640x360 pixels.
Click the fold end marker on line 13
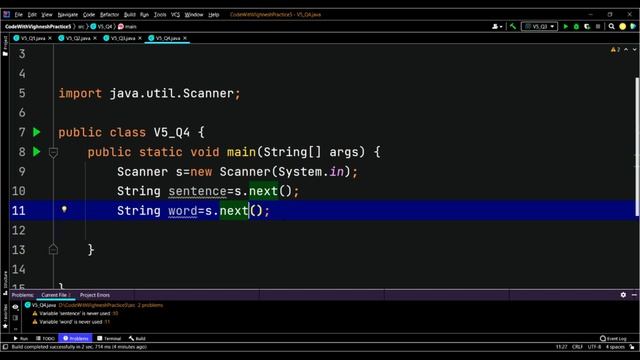pyautogui.click(x=53, y=249)
